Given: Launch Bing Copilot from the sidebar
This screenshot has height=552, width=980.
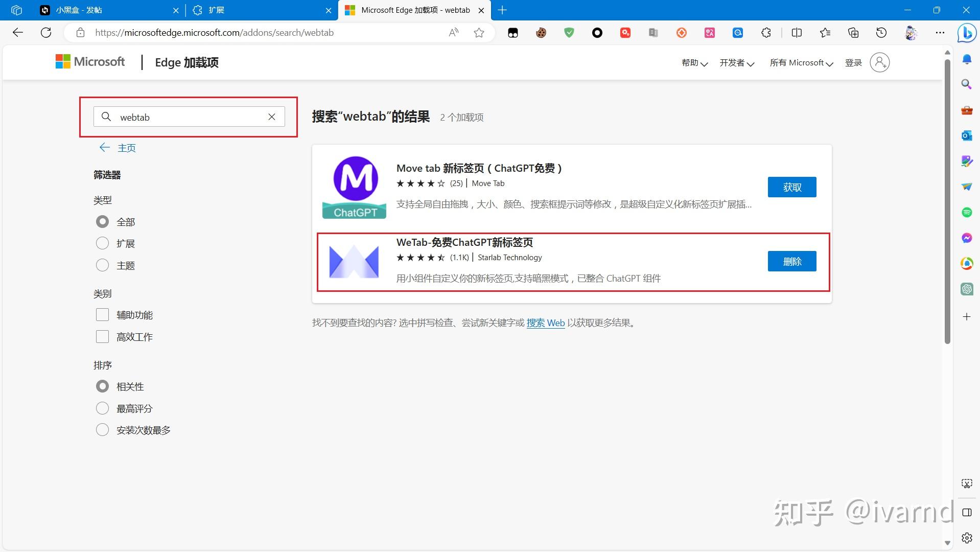Looking at the screenshot, I should point(967,33).
